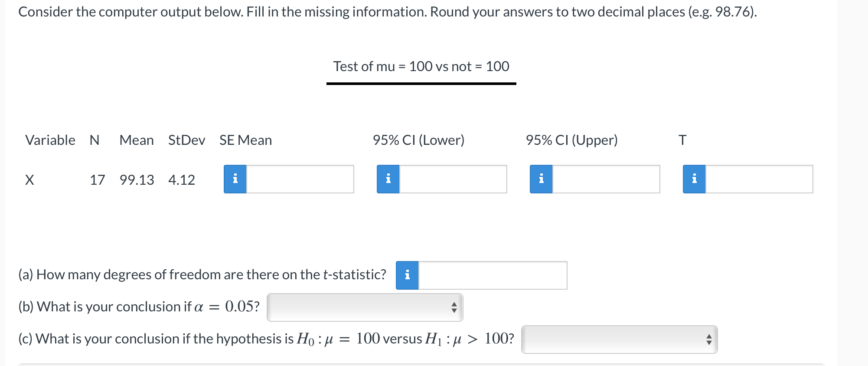Click the info icon for degrees of freedom
This screenshot has height=366, width=868.
[407, 274]
